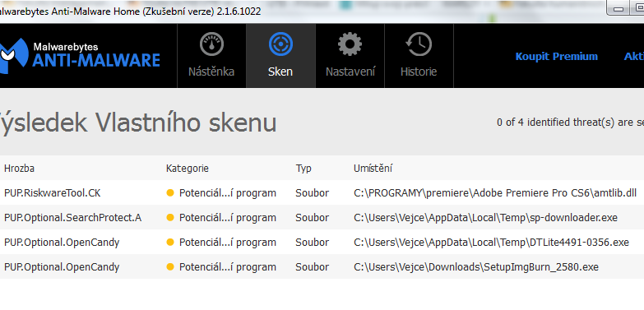Select the PUP.Optional.SearchProtect.A threat row
The height and width of the screenshot is (310, 644).
coord(322,218)
